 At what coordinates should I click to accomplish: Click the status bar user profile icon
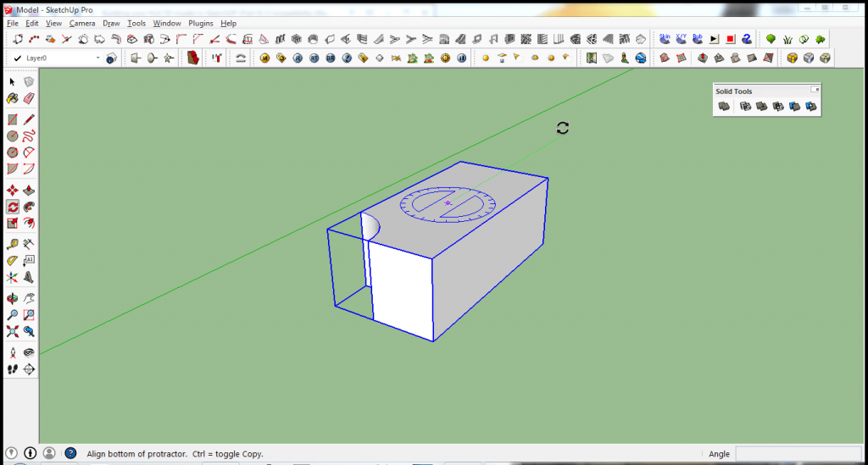tap(49, 453)
